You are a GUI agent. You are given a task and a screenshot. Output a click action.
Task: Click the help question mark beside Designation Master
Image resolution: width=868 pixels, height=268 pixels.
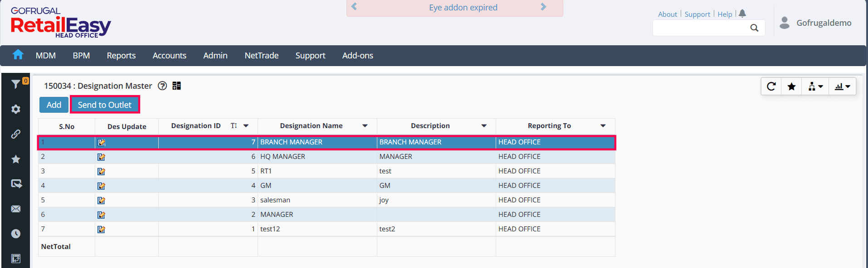coord(162,86)
